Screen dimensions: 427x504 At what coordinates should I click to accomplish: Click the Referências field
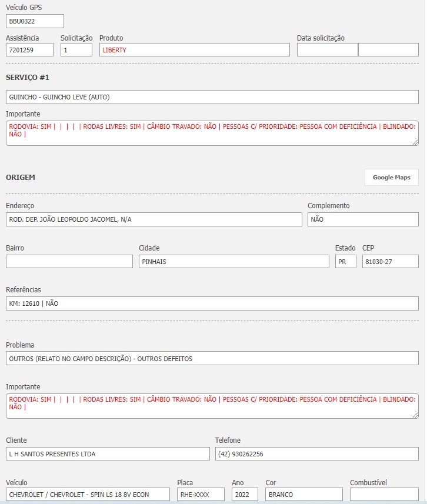click(212, 303)
